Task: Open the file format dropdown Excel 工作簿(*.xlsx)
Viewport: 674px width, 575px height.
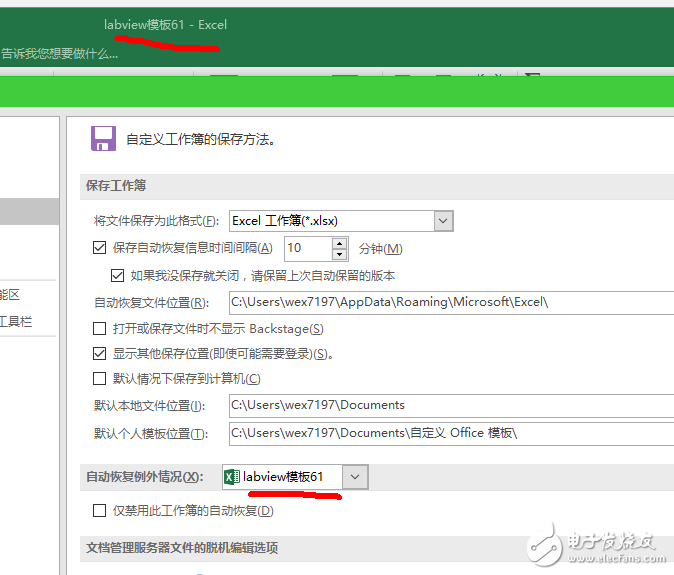Action: coord(443,221)
